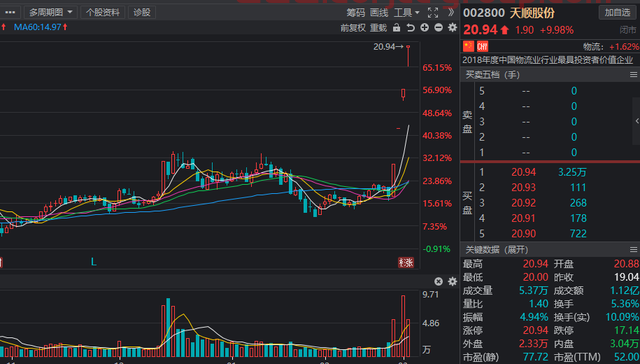Open volume panel settings gear
Viewport: 640px width, 364px height.
[452, 281]
